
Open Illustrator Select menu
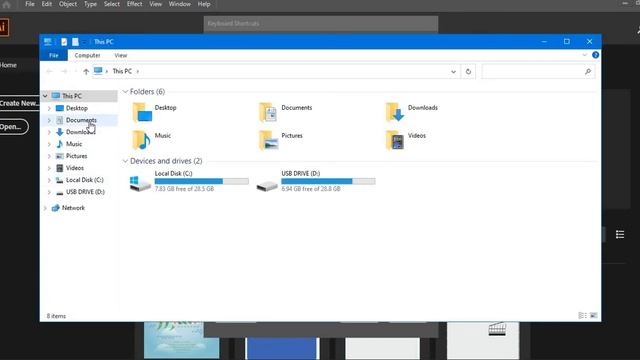coord(111,4)
